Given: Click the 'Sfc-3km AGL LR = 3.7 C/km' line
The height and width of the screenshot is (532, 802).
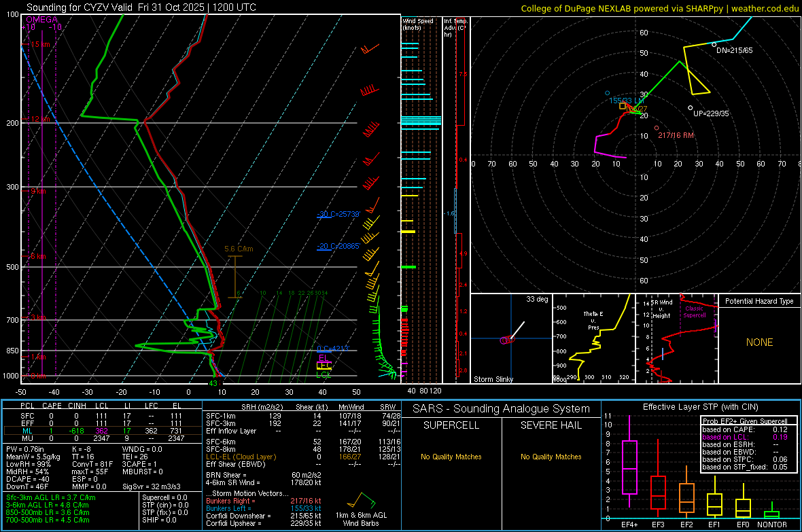Looking at the screenshot, I should 51,497.
